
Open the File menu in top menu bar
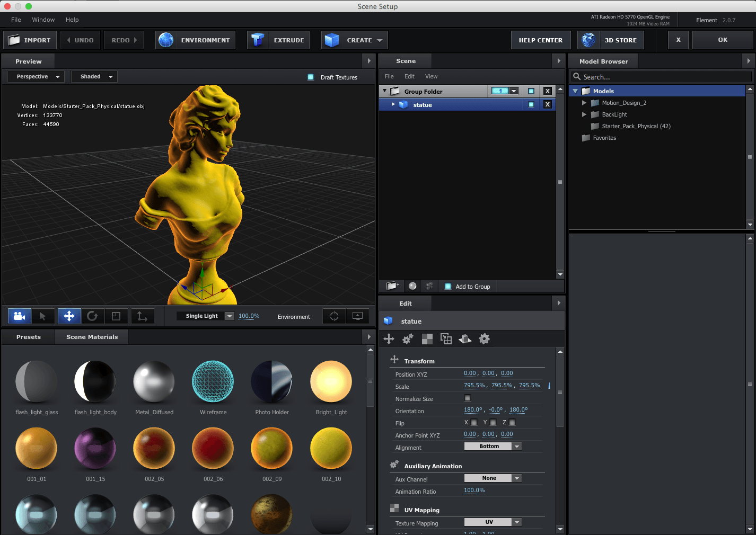16,20
